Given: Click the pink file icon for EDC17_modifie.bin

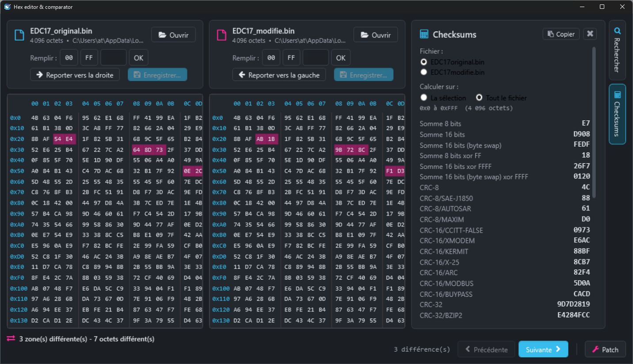Looking at the screenshot, I should click(221, 35).
